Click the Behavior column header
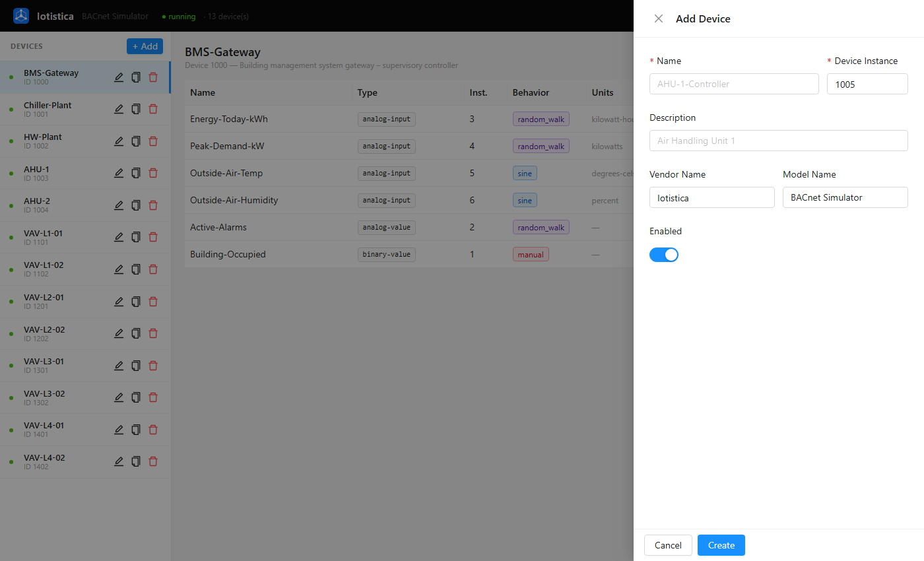 coord(531,92)
